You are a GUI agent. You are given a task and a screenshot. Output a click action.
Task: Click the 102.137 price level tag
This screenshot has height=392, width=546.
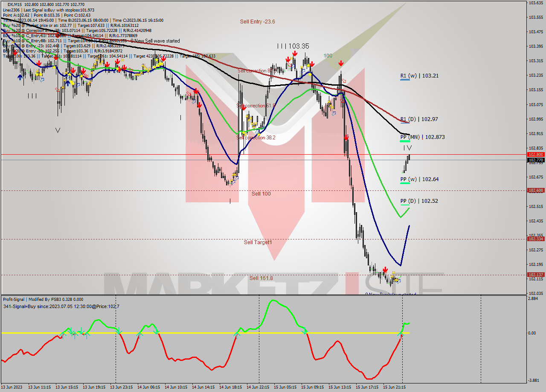pyautogui.click(x=536, y=275)
